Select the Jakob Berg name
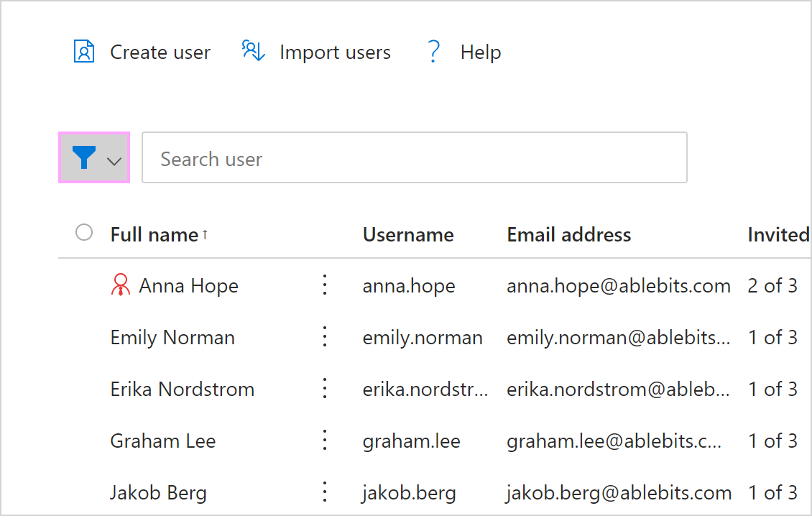The width and height of the screenshot is (812, 516). coord(158,493)
